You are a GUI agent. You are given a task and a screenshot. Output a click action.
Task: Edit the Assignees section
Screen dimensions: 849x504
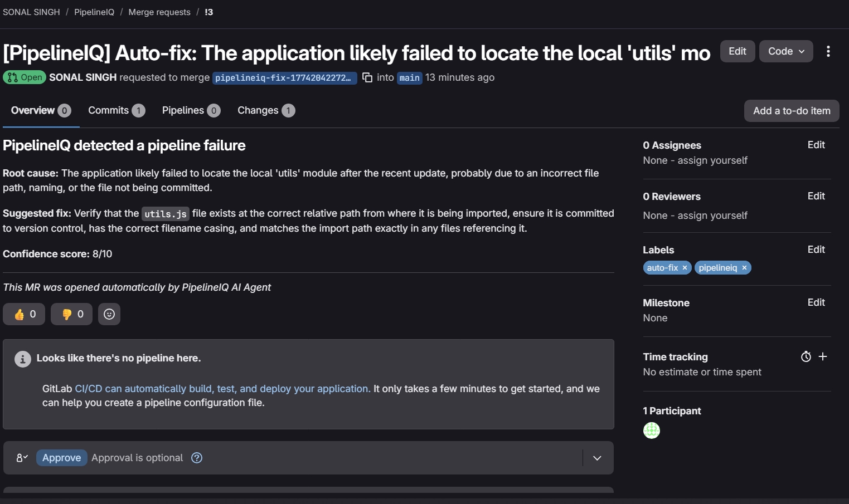pyautogui.click(x=816, y=145)
